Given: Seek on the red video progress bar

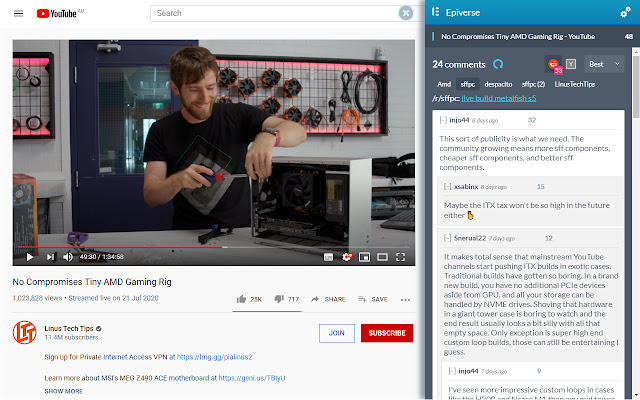Looking at the screenshot, I should click(213, 247).
